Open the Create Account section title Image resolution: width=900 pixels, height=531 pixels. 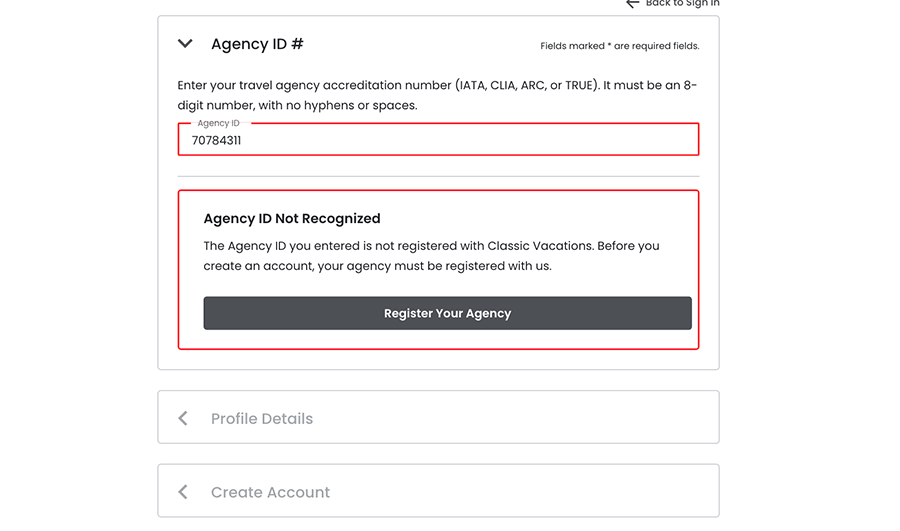(270, 493)
